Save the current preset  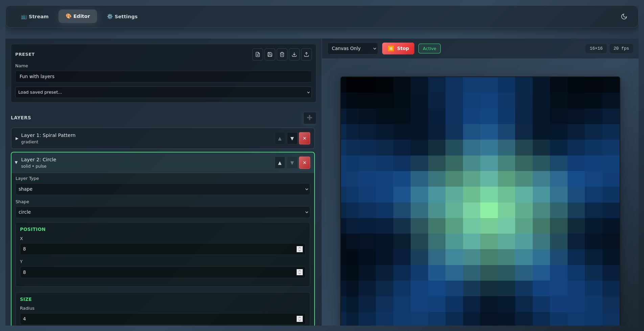tap(270, 54)
